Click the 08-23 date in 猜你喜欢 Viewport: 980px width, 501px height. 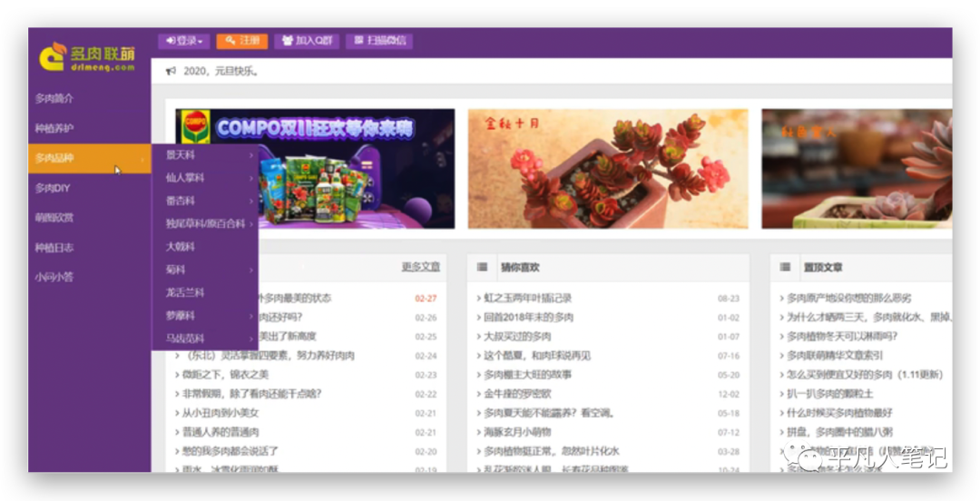(x=728, y=299)
